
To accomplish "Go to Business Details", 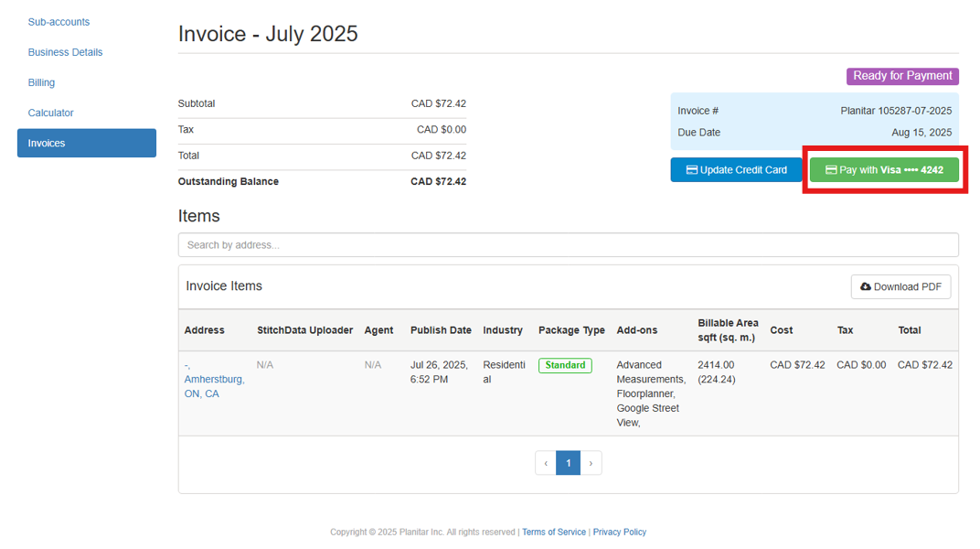I will click(65, 51).
